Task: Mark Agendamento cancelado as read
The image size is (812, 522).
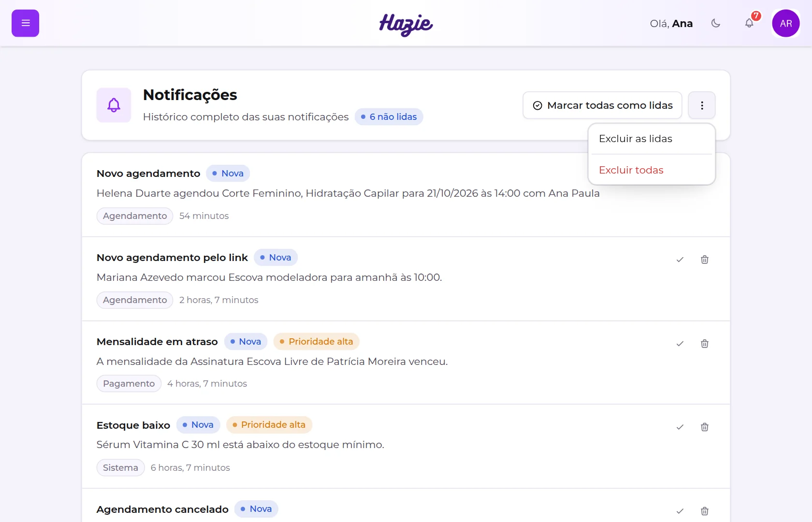Action: coord(680,511)
